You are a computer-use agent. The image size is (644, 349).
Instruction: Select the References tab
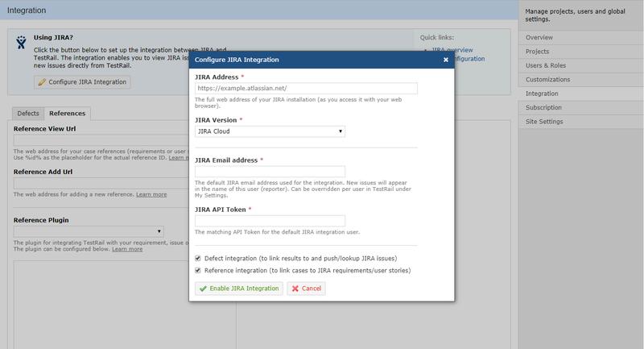click(x=68, y=113)
